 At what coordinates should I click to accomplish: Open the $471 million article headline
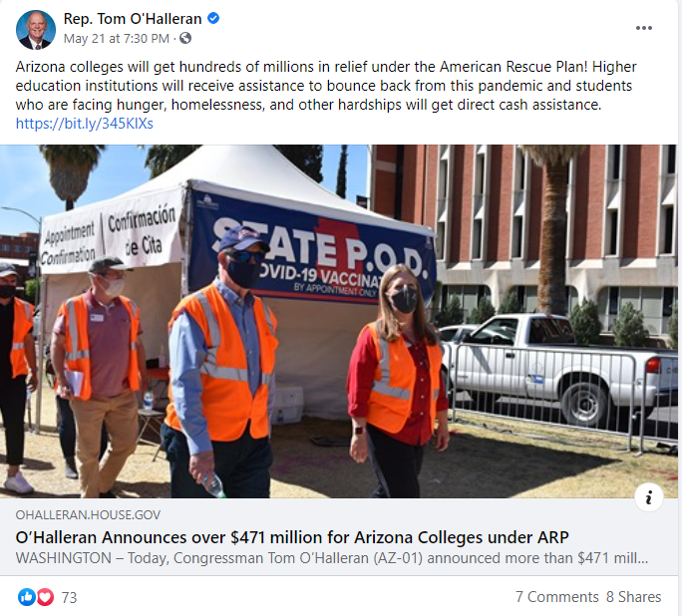click(292, 537)
